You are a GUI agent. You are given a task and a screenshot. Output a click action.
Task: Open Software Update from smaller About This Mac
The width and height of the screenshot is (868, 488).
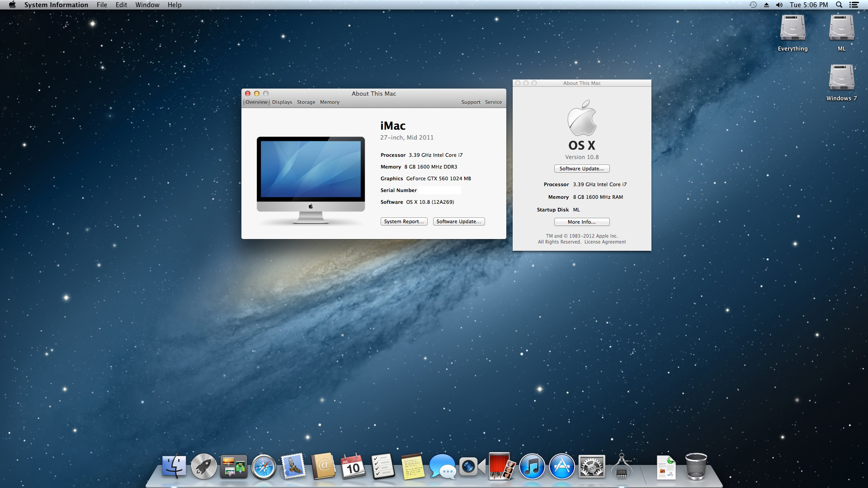click(x=582, y=169)
